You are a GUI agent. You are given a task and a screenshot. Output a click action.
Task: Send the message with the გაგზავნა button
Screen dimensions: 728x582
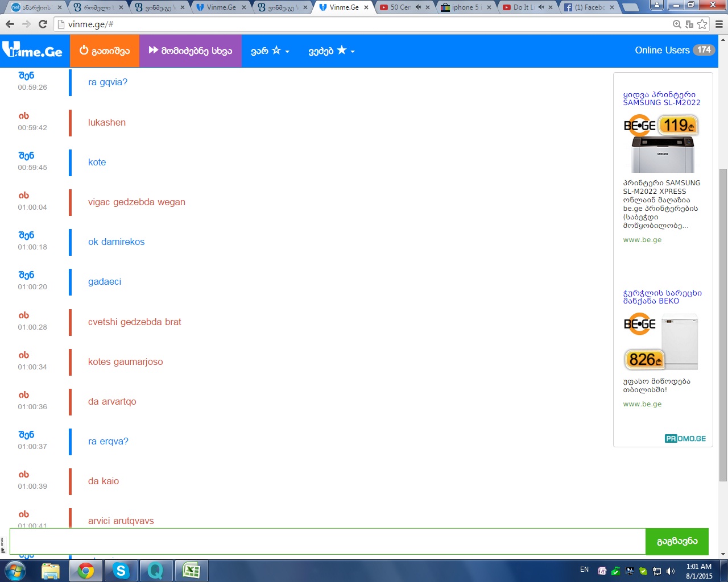677,541
